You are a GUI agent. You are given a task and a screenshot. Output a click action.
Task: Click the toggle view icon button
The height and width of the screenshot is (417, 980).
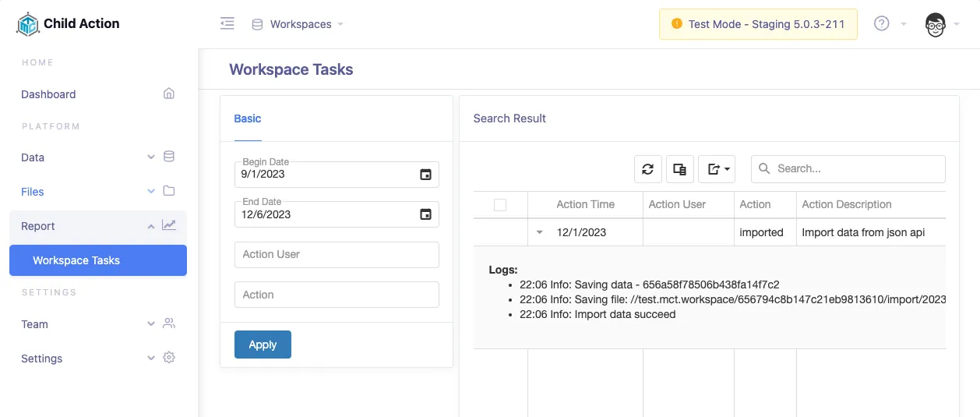(x=680, y=168)
